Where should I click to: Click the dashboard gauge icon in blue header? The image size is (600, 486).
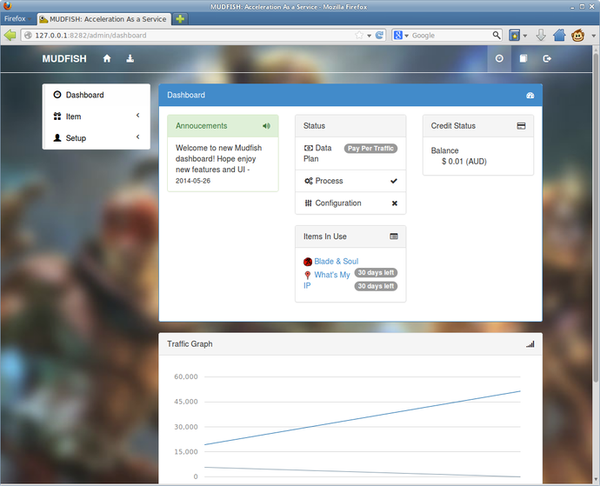pos(530,95)
